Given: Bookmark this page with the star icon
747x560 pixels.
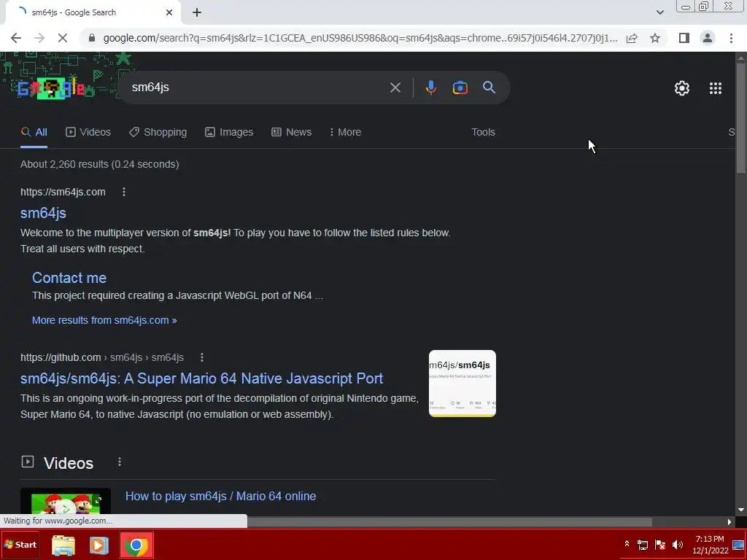Looking at the screenshot, I should [655, 38].
